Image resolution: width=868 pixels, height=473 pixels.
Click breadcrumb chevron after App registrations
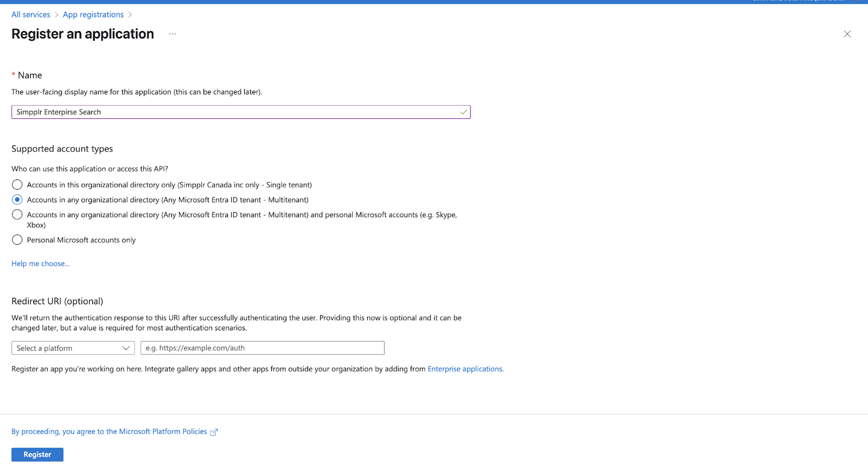130,15
